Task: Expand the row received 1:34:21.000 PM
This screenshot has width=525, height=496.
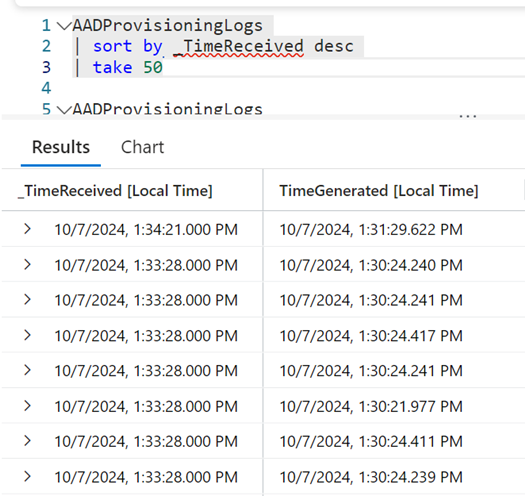Action: [x=27, y=229]
